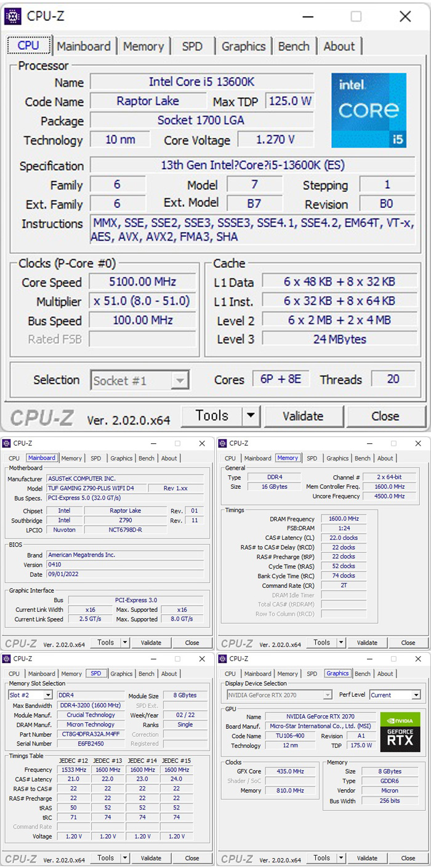The height and width of the screenshot is (868, 431).
Task: Click the Cores value 6P + 8E
Action: (x=281, y=379)
